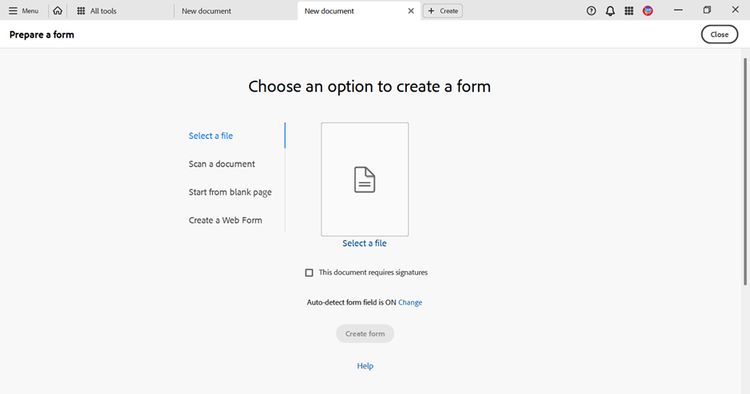Image resolution: width=750 pixels, height=394 pixels.
Task: Open the Adobe apps grid icon
Action: coord(629,11)
